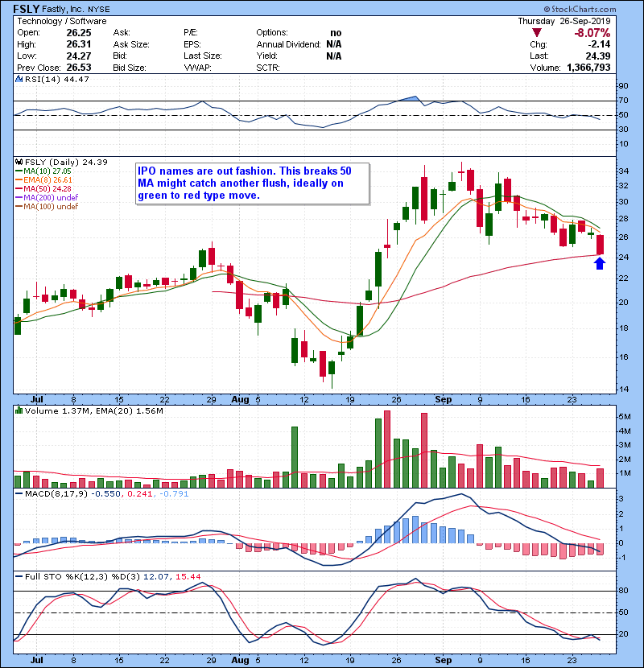This screenshot has width=644, height=668.
Task: Click the 34 label on the price axis
Action: pos(624,171)
